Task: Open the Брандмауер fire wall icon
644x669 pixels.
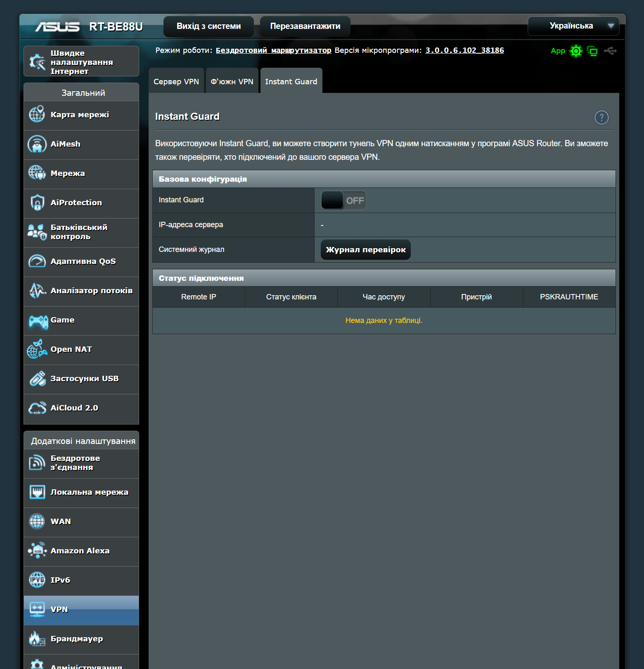Action: 37,638
